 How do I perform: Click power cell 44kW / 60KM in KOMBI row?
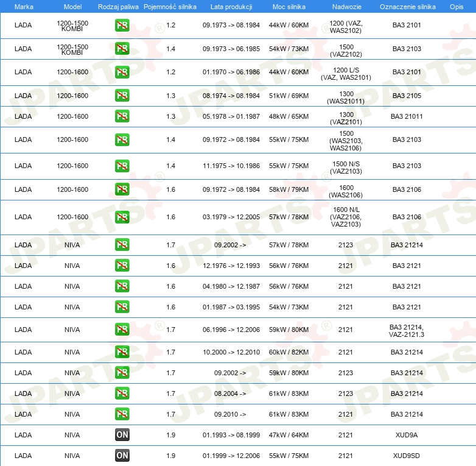coord(289,25)
